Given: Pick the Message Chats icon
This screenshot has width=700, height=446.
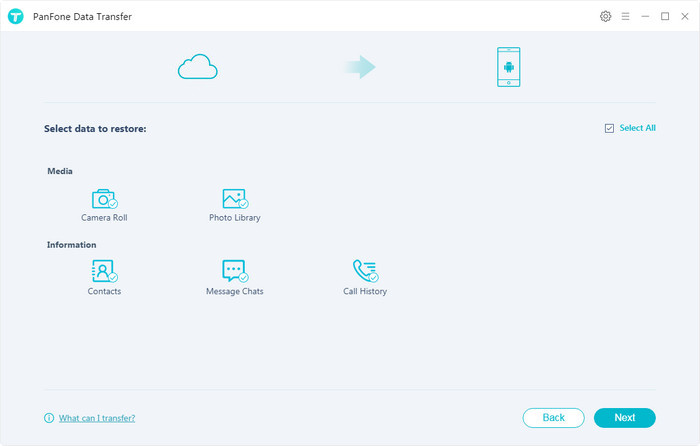Looking at the screenshot, I should (234, 271).
